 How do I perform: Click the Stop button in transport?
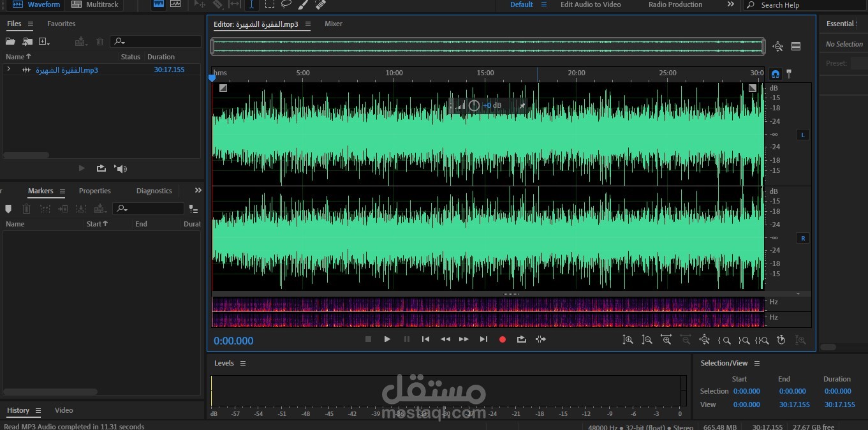[368, 339]
